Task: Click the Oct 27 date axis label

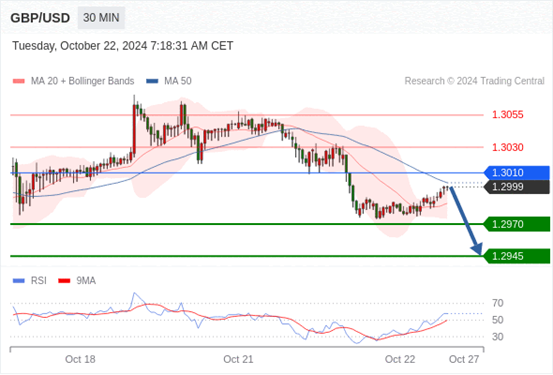Action: coord(464,359)
